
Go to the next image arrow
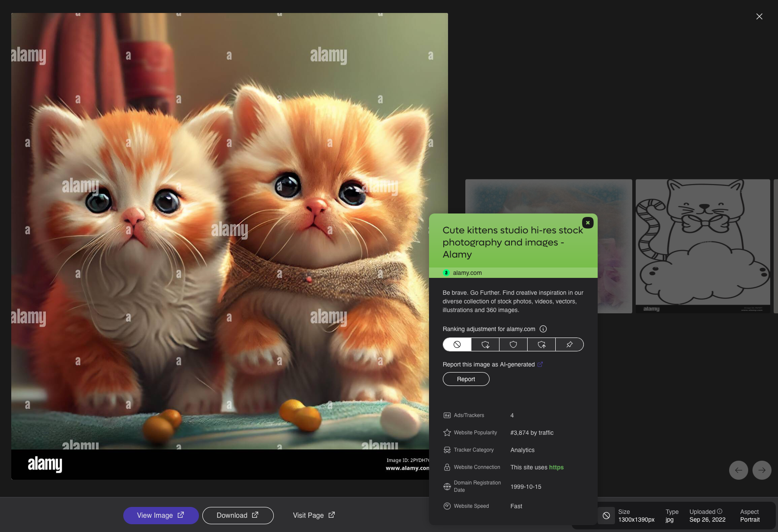[762, 470]
